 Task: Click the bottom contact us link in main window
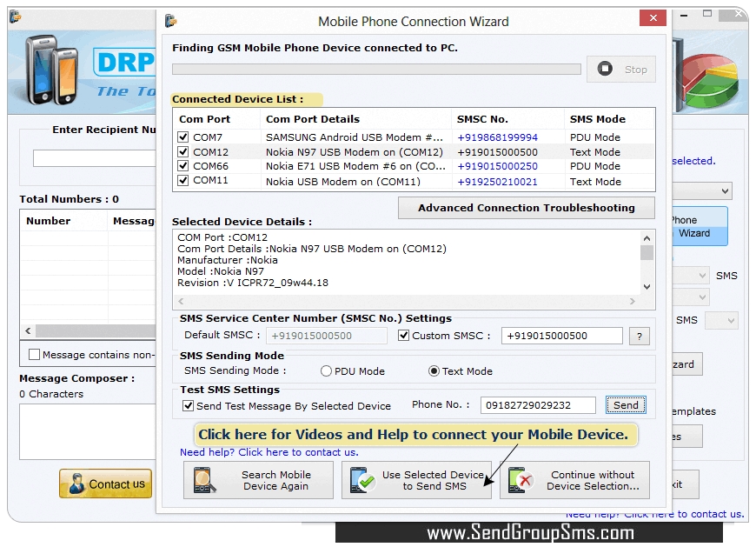point(655,514)
